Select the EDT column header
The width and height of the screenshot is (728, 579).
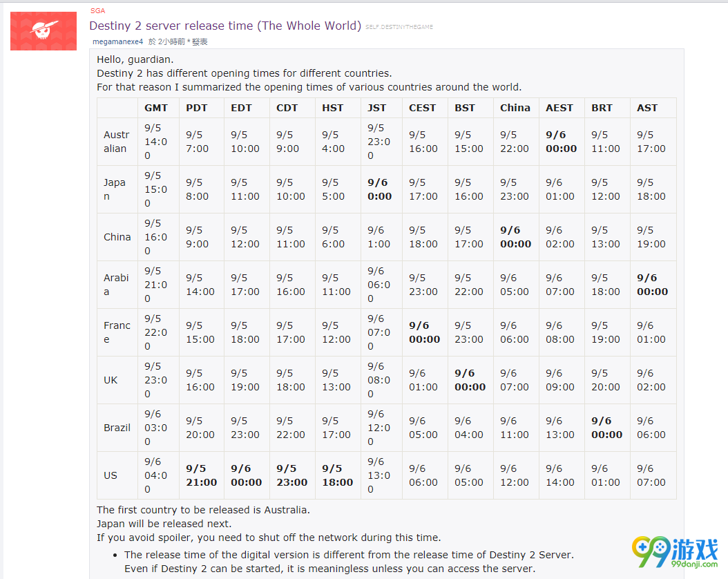pyautogui.click(x=242, y=108)
